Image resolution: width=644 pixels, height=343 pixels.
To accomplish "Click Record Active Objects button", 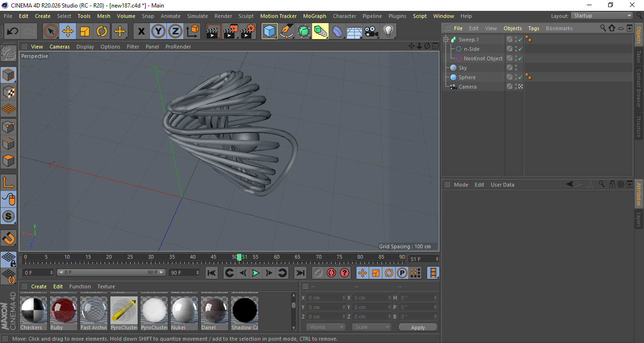I will pyautogui.click(x=318, y=273).
